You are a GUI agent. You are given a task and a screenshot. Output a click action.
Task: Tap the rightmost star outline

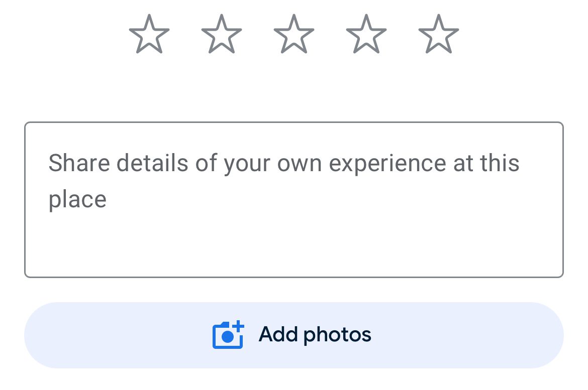(439, 34)
